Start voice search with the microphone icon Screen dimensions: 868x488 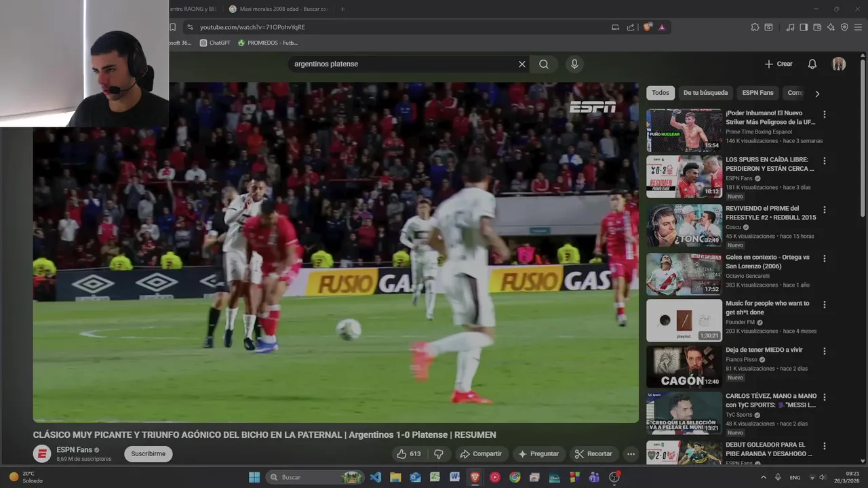[x=574, y=64]
